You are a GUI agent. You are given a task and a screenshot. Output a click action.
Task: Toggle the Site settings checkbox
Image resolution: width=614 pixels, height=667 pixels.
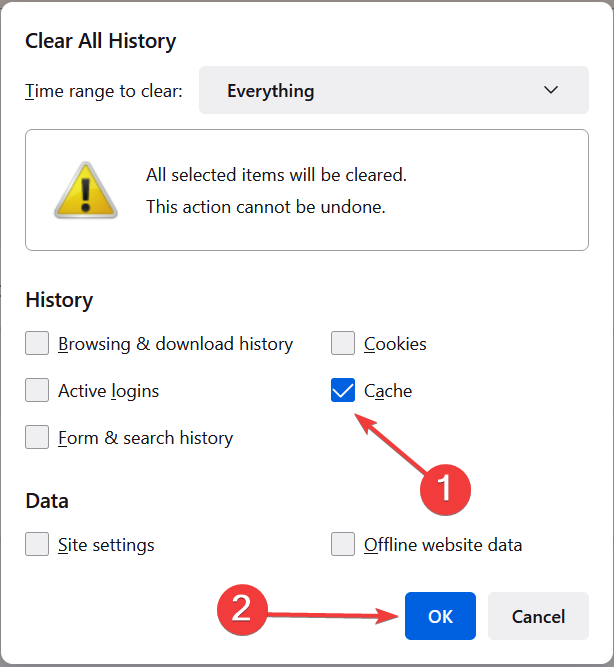coord(37,544)
